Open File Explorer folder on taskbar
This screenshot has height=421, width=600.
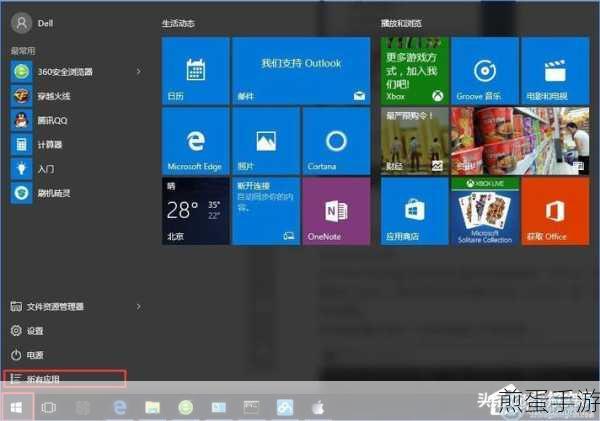tap(152, 407)
